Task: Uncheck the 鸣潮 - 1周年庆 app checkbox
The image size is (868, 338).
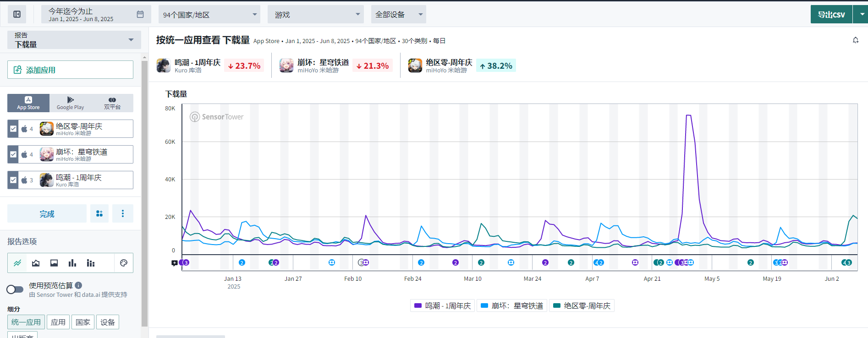Action: click(x=13, y=180)
